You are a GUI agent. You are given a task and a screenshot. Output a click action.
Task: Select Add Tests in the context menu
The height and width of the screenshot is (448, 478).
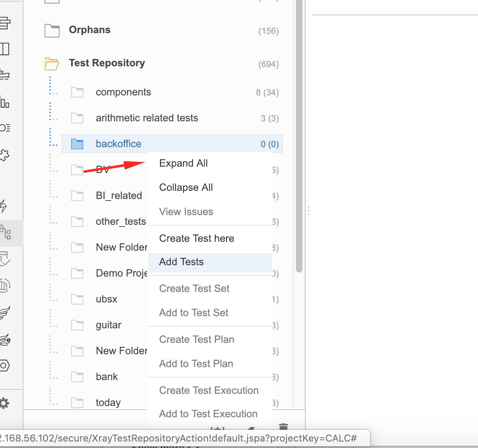tap(181, 262)
